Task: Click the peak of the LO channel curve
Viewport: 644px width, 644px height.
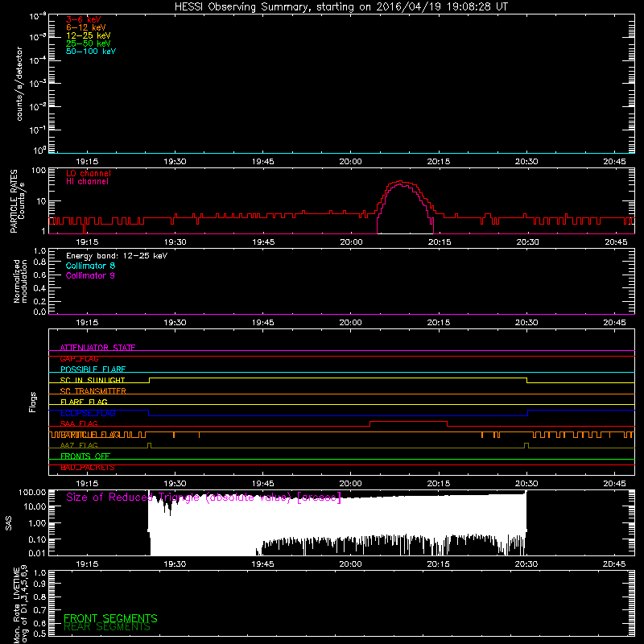Action: click(x=400, y=181)
